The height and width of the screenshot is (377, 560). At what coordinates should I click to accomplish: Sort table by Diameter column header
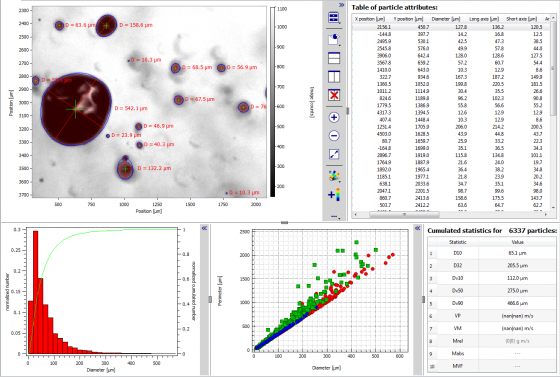446,19
